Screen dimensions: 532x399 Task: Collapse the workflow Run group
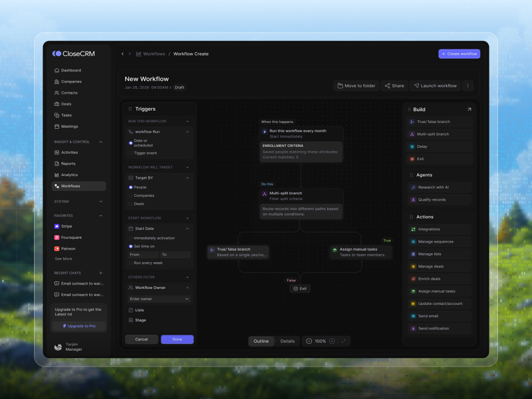click(187, 131)
